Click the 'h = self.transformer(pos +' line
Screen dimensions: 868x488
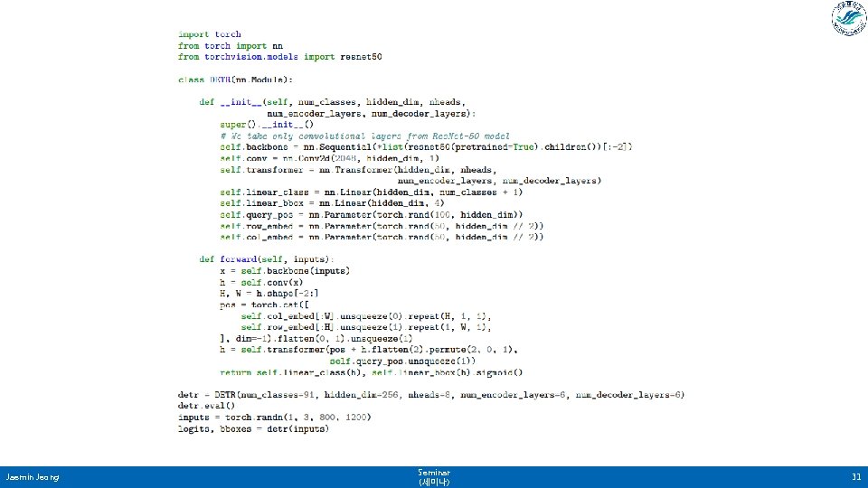[369, 351]
